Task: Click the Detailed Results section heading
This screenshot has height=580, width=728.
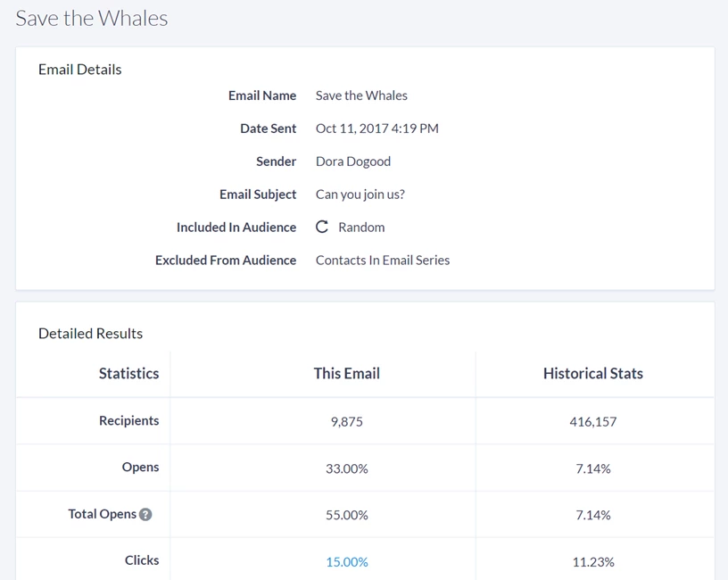Action: click(x=90, y=333)
